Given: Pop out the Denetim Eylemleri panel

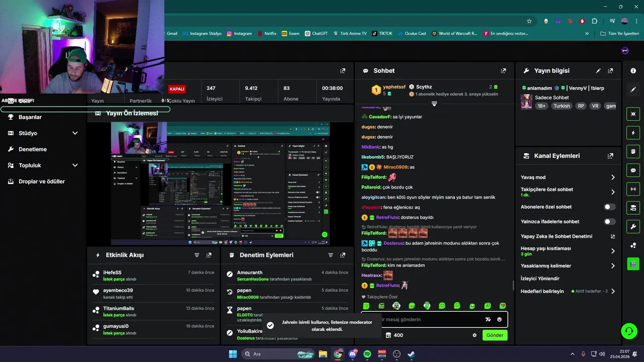Looking at the screenshot, I should click(343, 255).
